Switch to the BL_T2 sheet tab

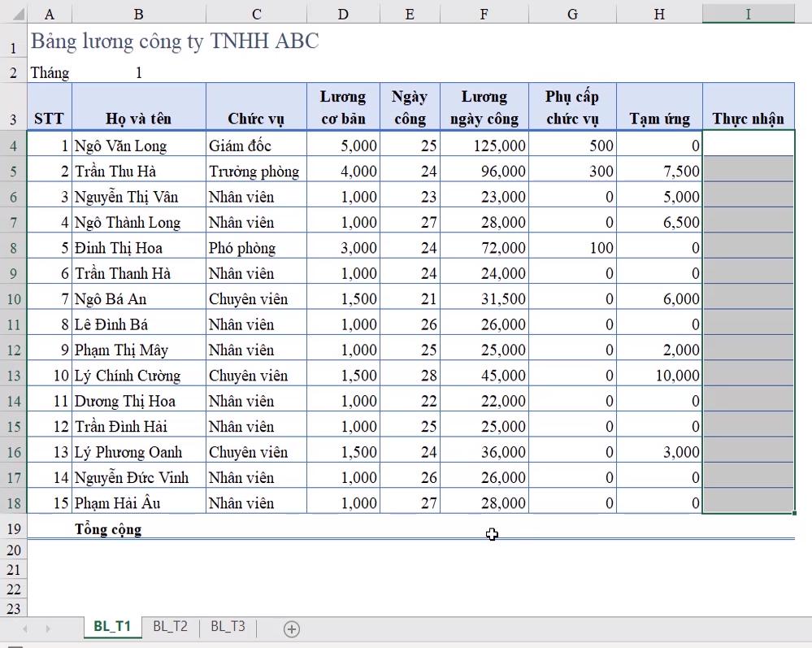coord(170,626)
